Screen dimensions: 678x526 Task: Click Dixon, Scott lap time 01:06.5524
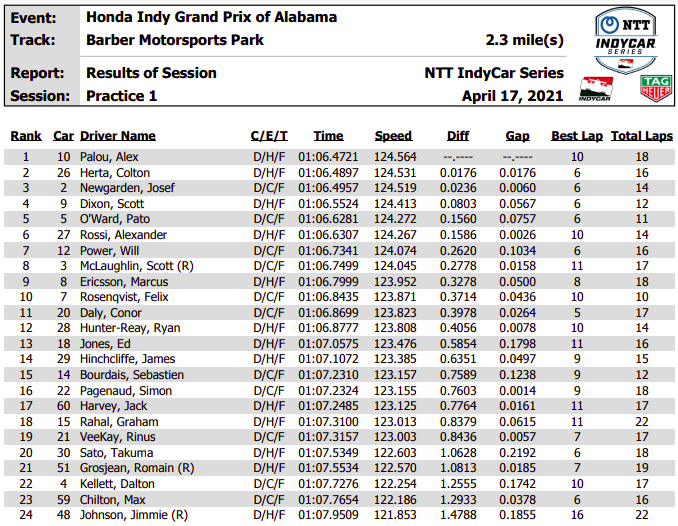(x=328, y=204)
